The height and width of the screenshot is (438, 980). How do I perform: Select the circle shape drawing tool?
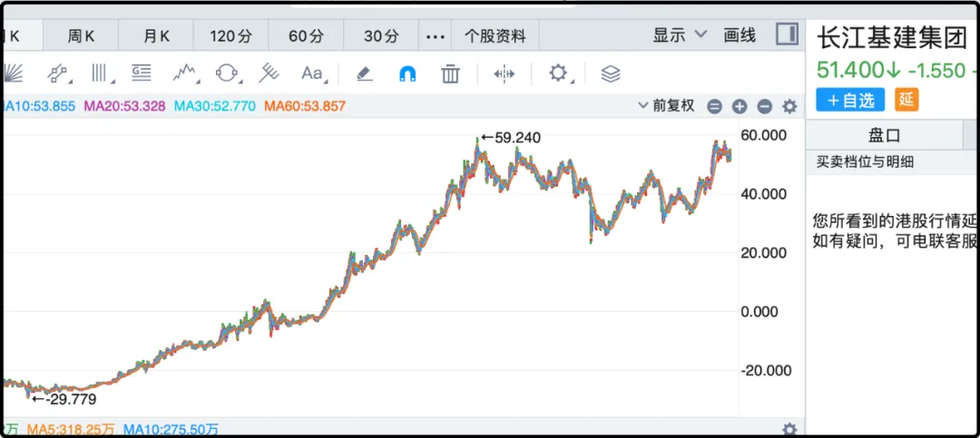pyautogui.click(x=226, y=73)
